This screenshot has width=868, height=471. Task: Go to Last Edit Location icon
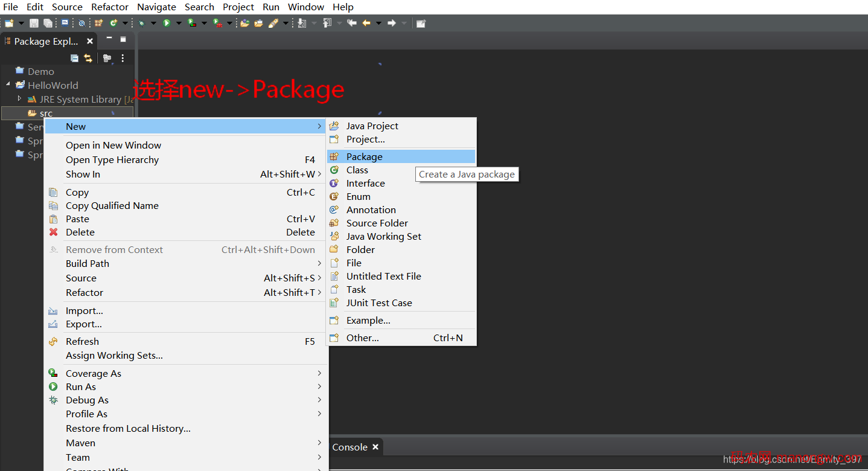tap(352, 23)
